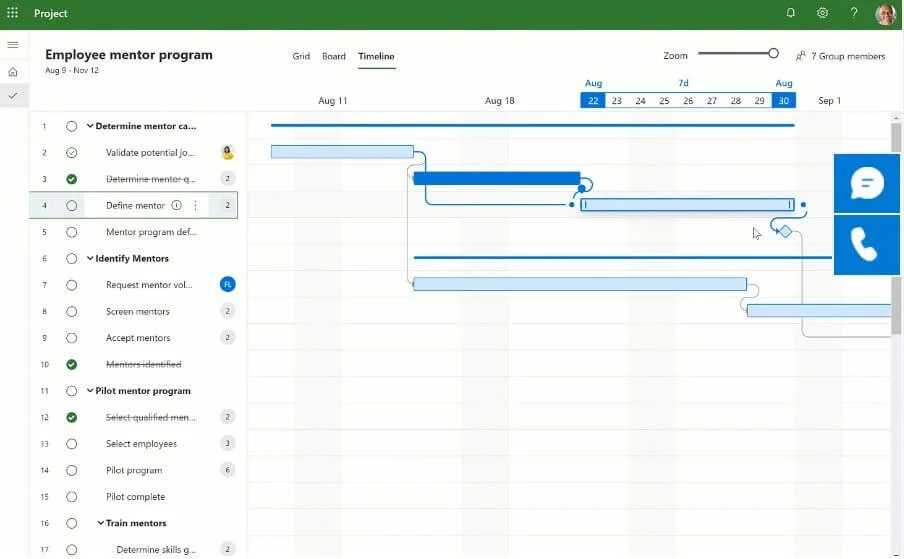Open the settings gear icon
This screenshot has height=559, width=904.
[822, 13]
